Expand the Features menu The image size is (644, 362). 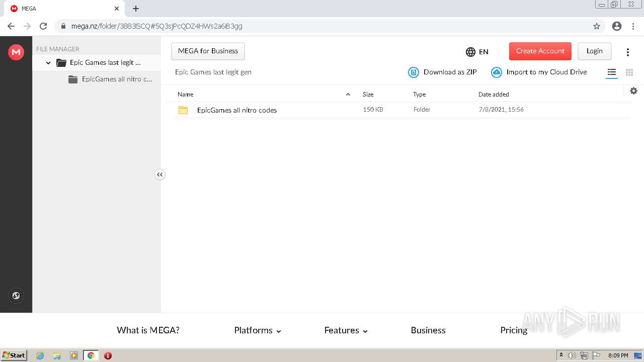click(x=346, y=330)
